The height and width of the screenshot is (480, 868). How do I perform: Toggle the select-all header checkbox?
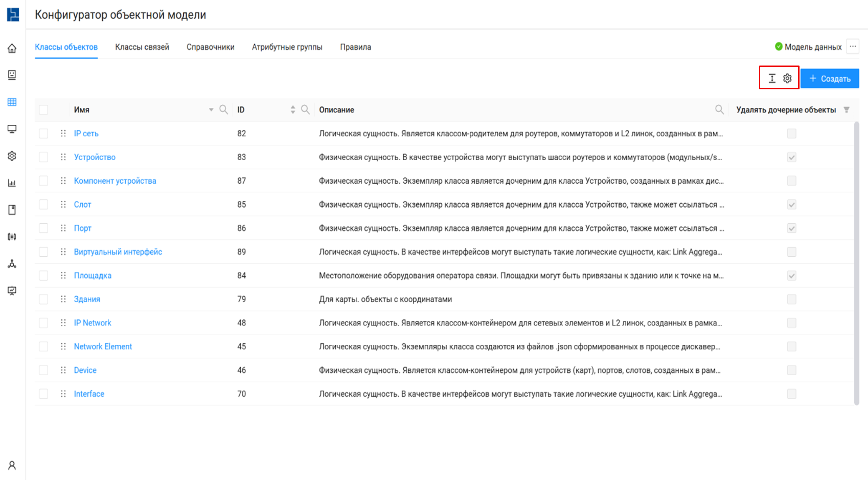[x=43, y=110]
